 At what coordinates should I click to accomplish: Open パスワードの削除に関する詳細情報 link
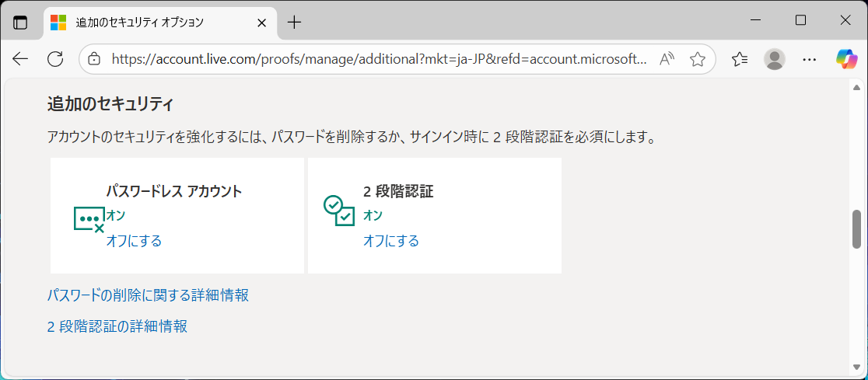[x=148, y=295]
